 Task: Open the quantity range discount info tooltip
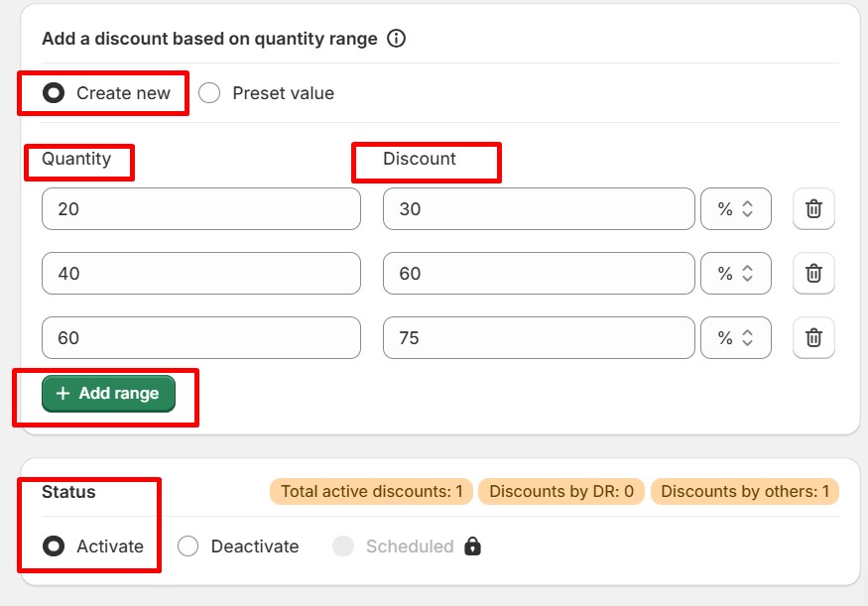click(x=395, y=39)
